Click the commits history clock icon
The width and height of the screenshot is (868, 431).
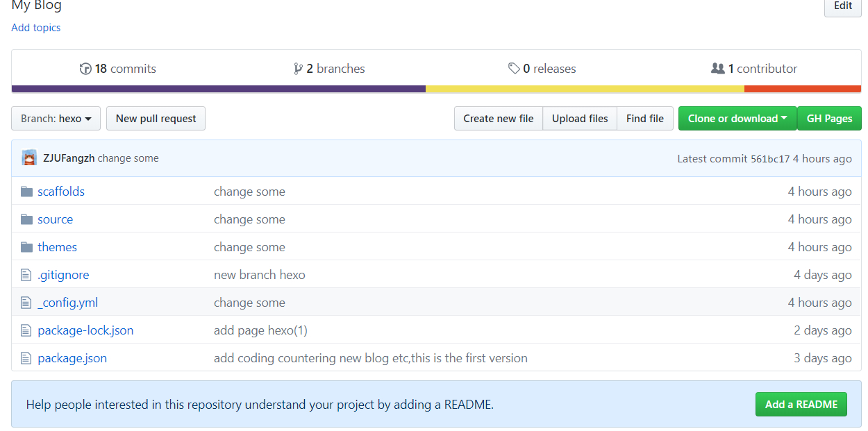[85, 69]
